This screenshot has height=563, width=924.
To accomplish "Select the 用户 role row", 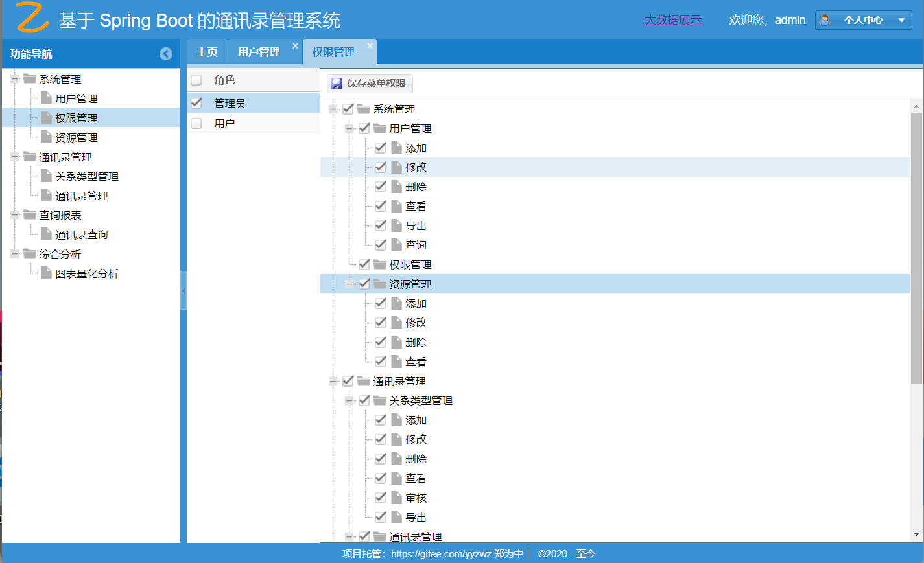I will point(254,123).
